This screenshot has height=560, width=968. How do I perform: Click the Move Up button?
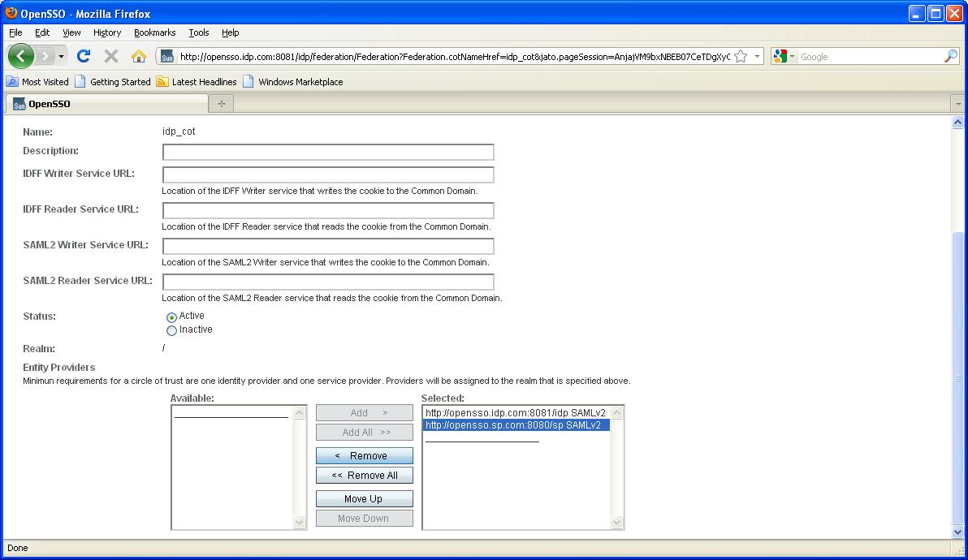coord(365,499)
